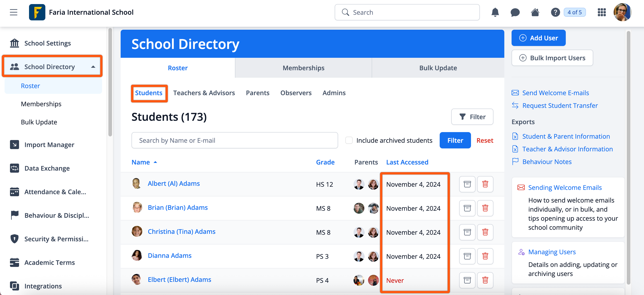644x295 pixels.
Task: Open Roster in the sidebar
Action: tap(53, 86)
